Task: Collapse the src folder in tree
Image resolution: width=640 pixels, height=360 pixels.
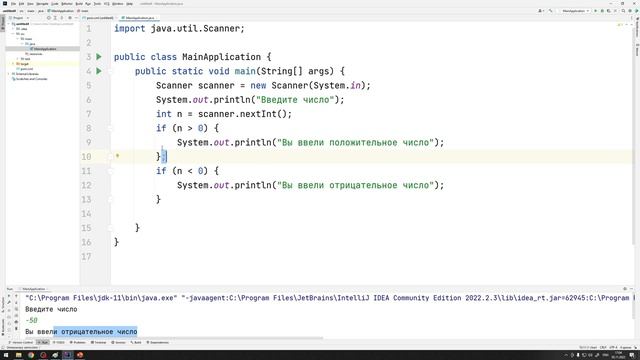Action: 13,34
